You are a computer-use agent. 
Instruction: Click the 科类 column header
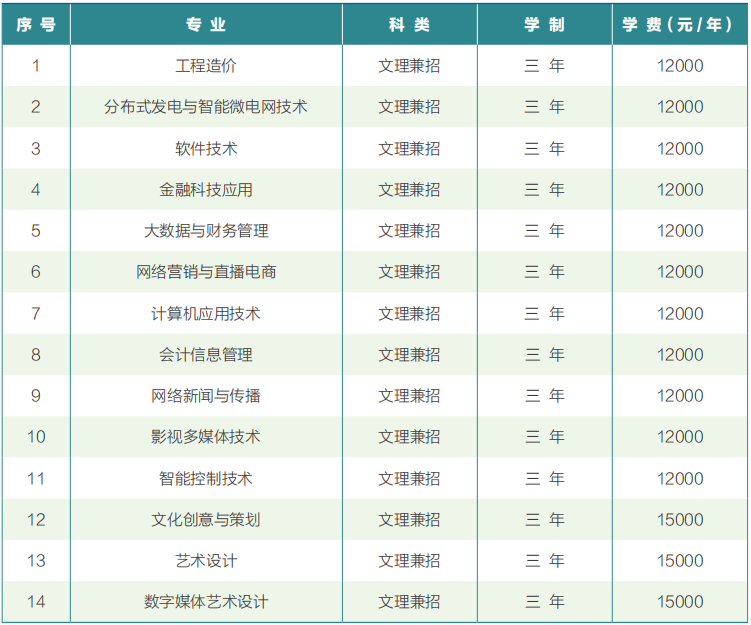tap(410, 24)
